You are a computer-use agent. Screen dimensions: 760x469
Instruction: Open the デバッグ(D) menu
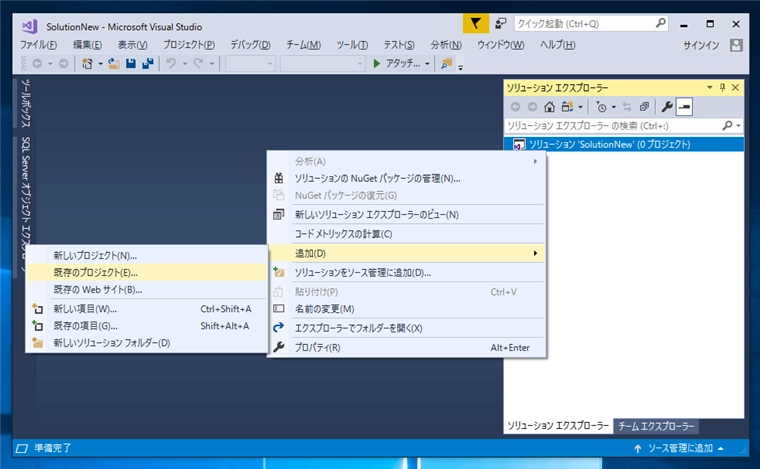click(250, 45)
